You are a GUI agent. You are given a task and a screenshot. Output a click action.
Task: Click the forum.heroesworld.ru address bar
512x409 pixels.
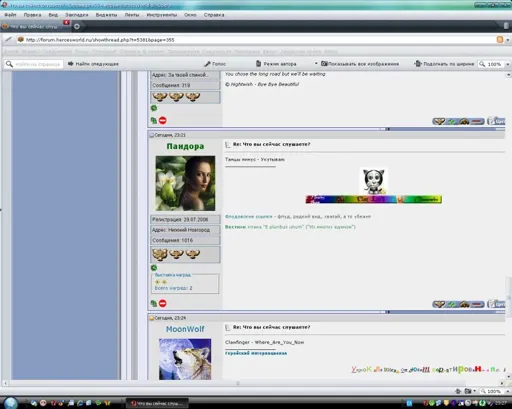point(257,40)
